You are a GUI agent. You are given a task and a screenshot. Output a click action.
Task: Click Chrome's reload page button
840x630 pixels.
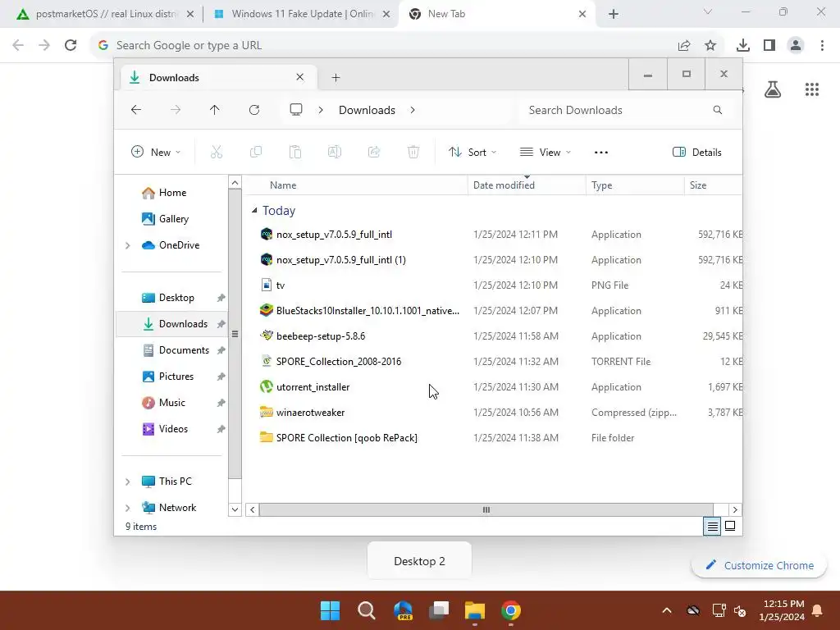click(71, 45)
